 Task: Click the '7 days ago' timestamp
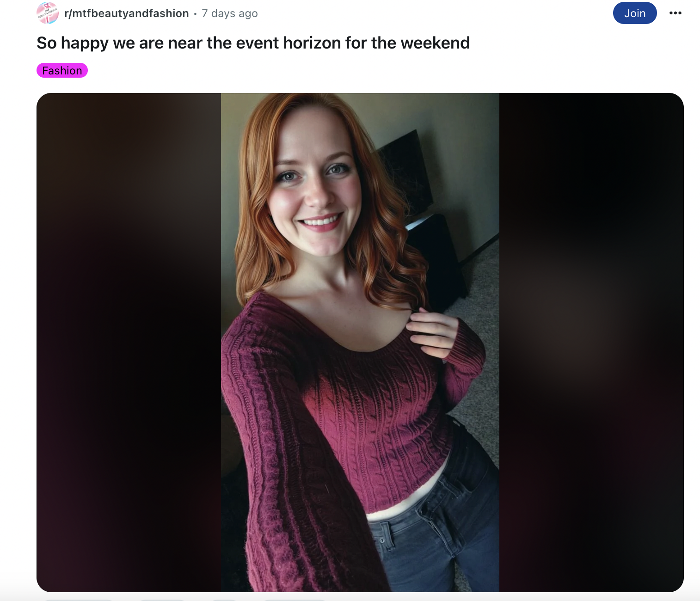(230, 13)
